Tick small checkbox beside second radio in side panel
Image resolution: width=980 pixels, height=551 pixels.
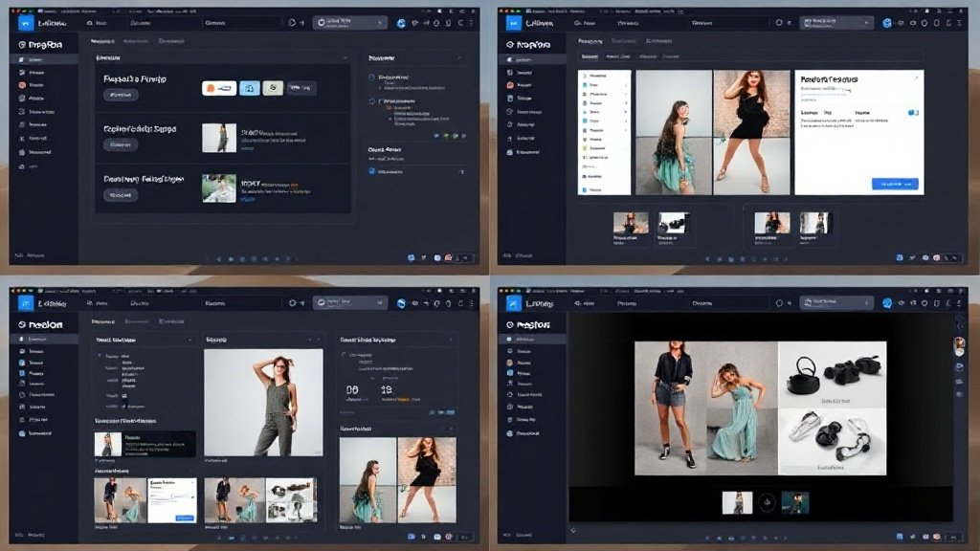381,101
